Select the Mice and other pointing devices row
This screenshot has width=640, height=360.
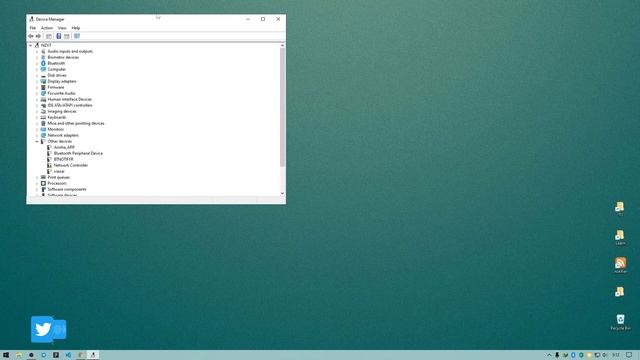pyautogui.click(x=76, y=123)
